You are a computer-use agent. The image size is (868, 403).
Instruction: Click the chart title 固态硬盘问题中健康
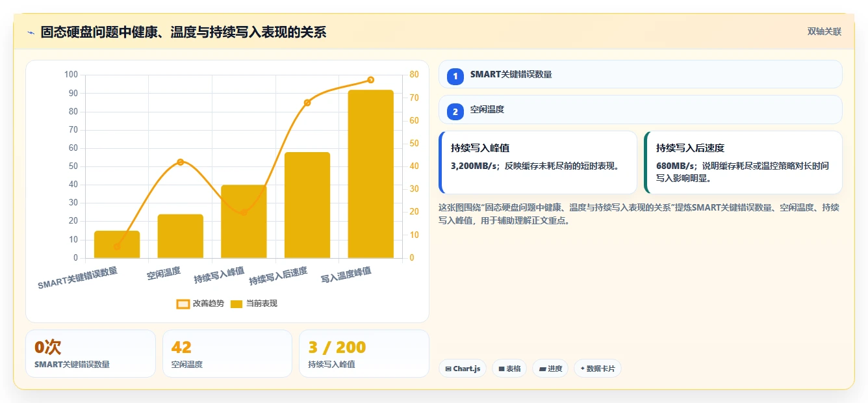click(x=183, y=32)
